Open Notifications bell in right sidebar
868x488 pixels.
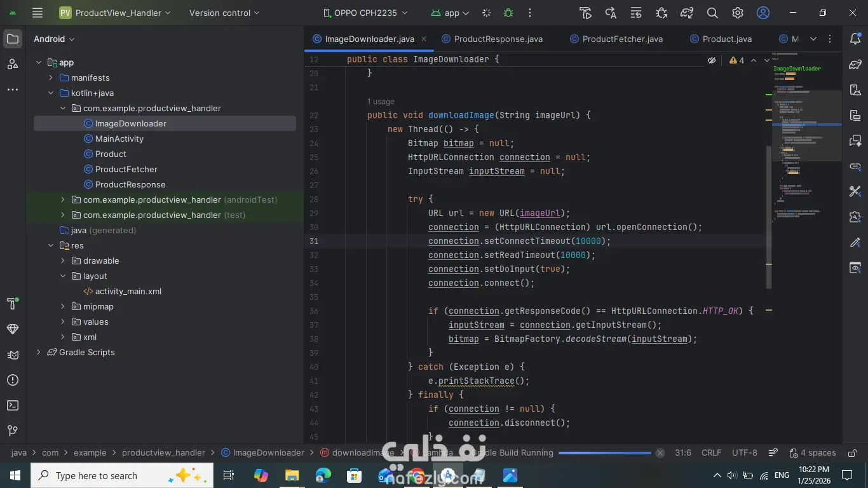point(855,39)
